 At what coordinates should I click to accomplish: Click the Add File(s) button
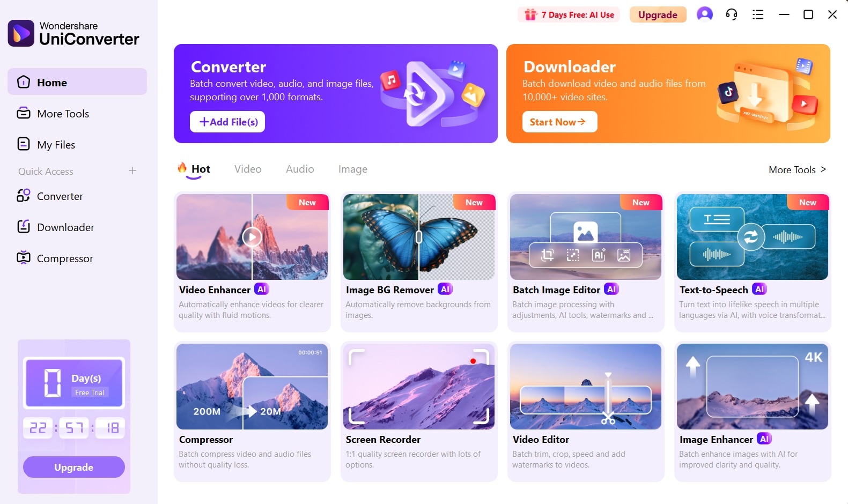tap(227, 122)
